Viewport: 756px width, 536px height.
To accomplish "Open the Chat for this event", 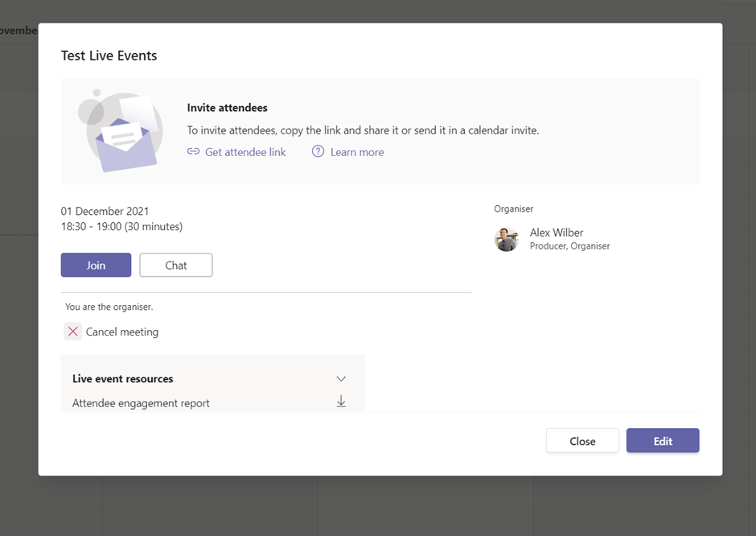I will 176,265.
